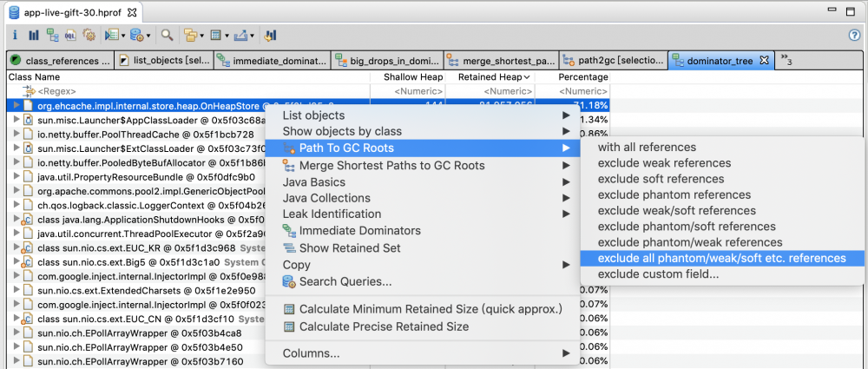Click the thread overview gear icon
The image size is (868, 369).
coord(89,36)
